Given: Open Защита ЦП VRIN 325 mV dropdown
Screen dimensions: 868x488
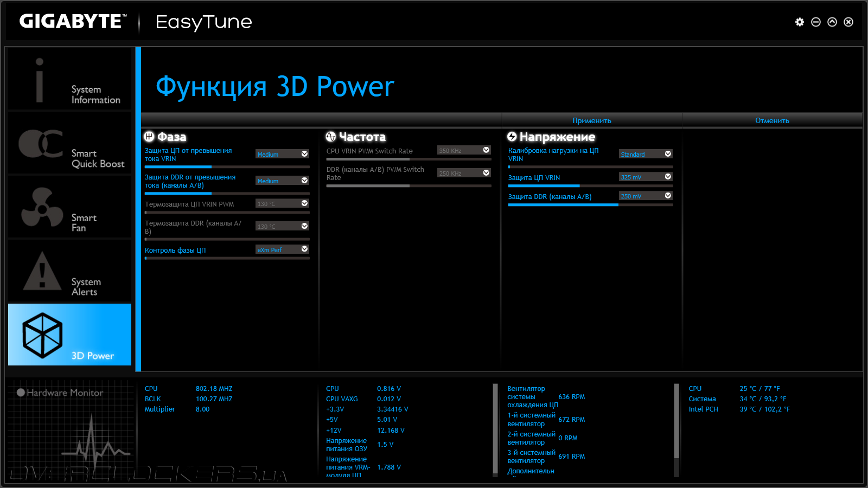Looking at the screenshot, I should (x=646, y=177).
